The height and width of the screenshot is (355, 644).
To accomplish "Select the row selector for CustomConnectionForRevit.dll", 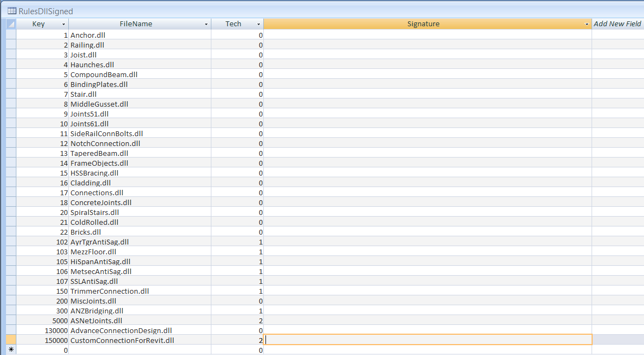I will pos(11,340).
